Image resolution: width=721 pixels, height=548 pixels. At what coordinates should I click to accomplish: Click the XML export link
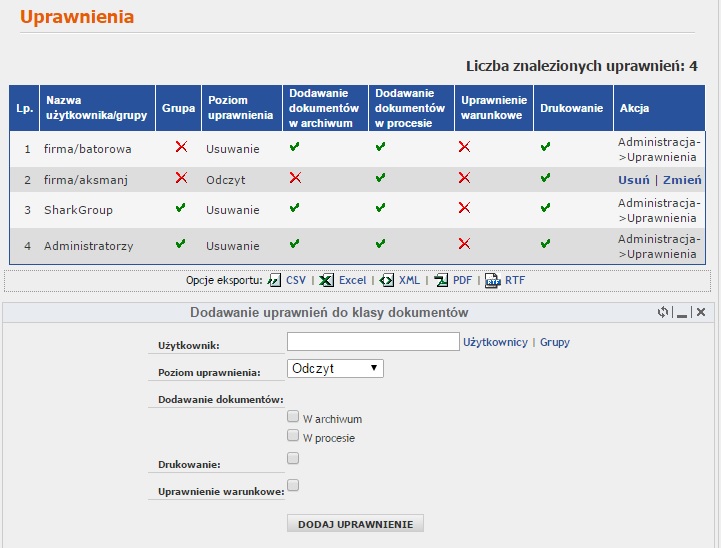click(409, 280)
